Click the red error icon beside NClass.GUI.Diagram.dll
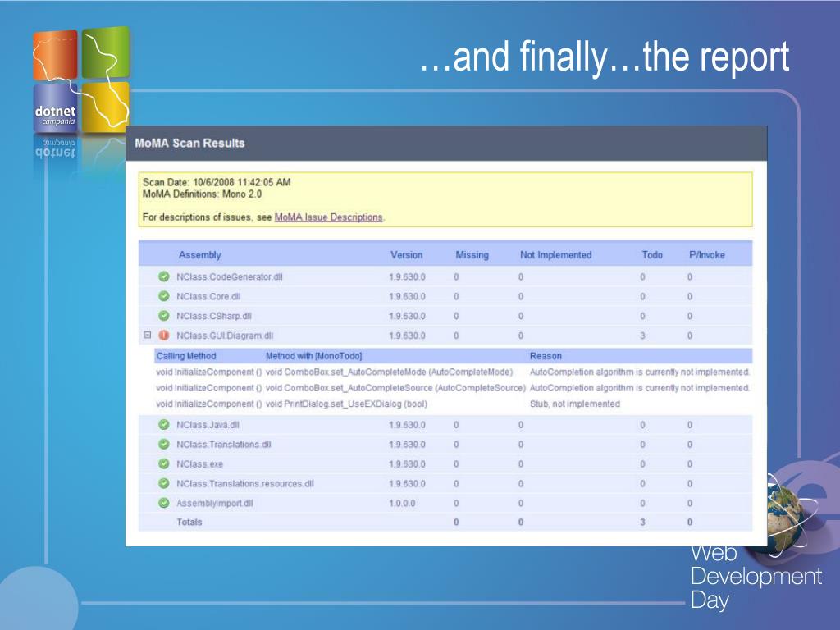This screenshot has width=840, height=630. [x=164, y=336]
